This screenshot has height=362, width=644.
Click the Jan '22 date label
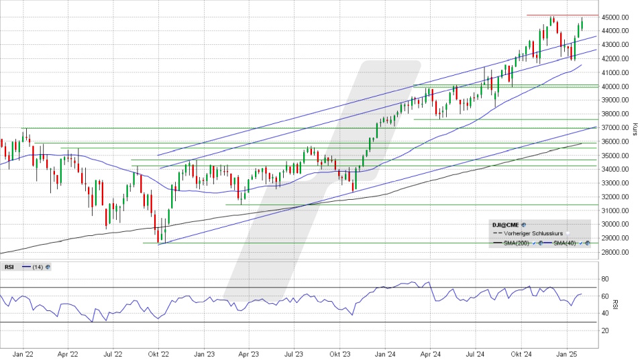click(23, 354)
